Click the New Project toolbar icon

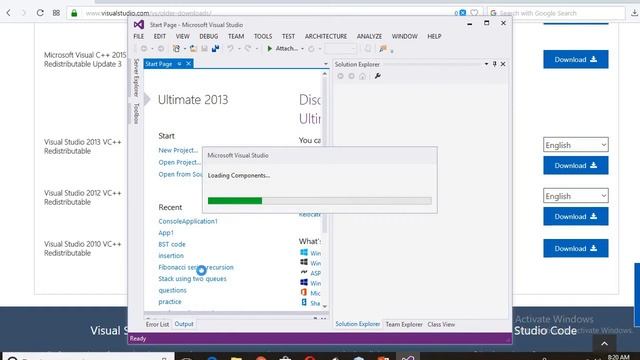[x=176, y=49]
